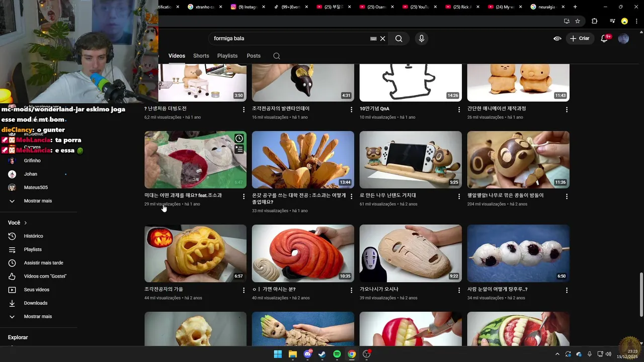Open Chrome media control icon
Image resolution: width=644 pixels, height=362 pixels.
(612, 21)
